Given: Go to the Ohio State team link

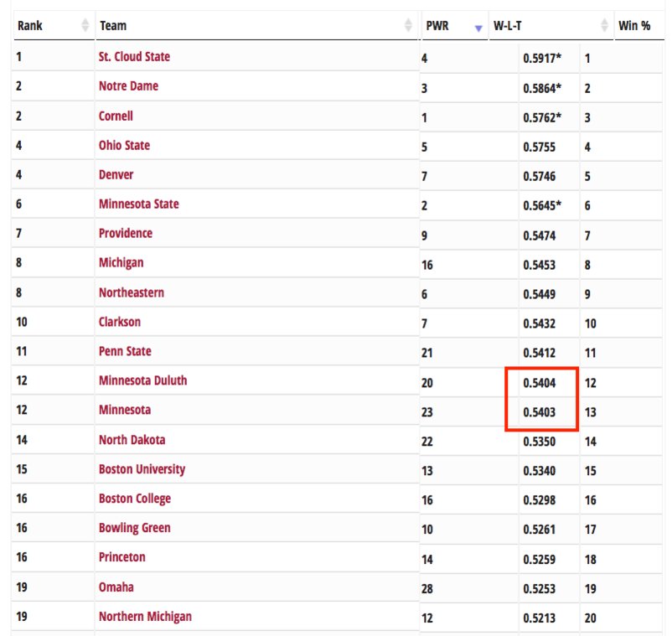Looking at the screenshot, I should pos(124,145).
